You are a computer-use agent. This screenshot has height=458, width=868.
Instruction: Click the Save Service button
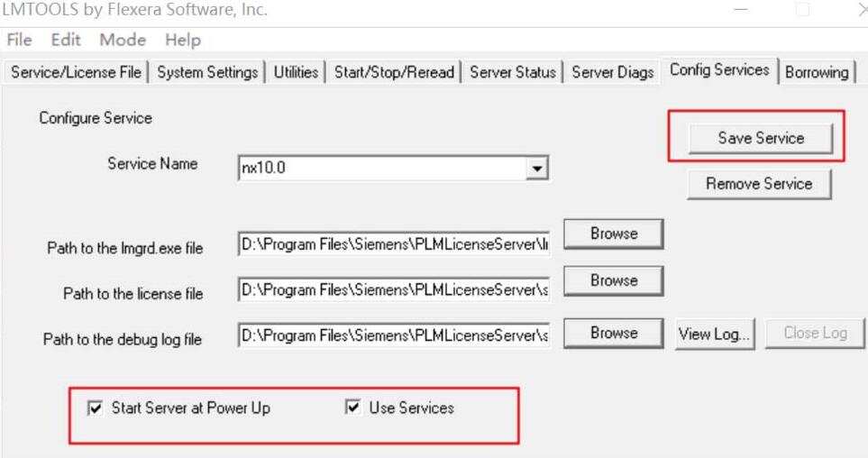[x=760, y=138]
